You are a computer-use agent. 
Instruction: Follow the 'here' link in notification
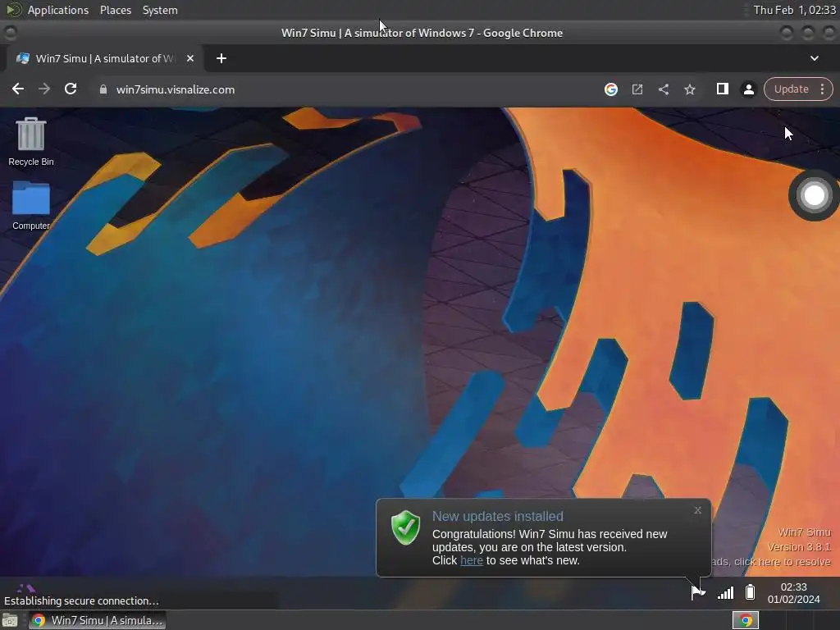coord(472,560)
